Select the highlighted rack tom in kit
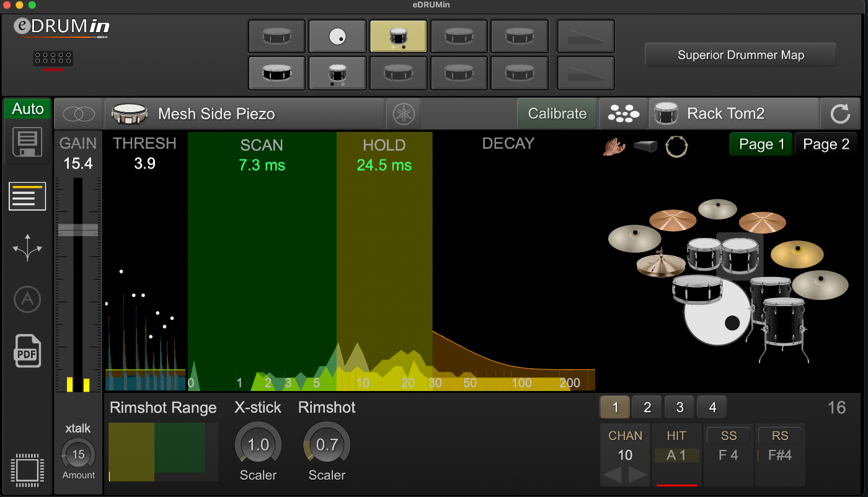This screenshot has width=868, height=497. 740,255
